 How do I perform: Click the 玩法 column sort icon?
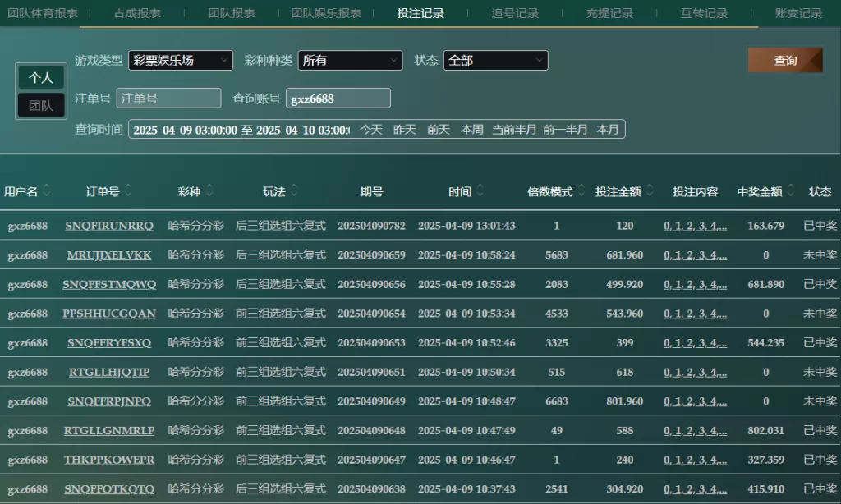tap(294, 191)
